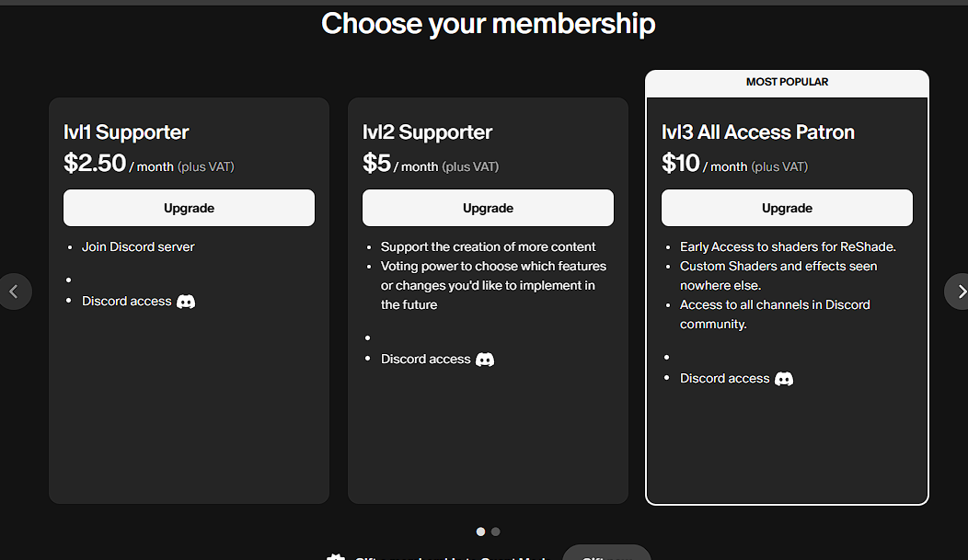Upgrade to the lvl1 Supporter tier
The height and width of the screenshot is (560, 968).
[189, 208]
